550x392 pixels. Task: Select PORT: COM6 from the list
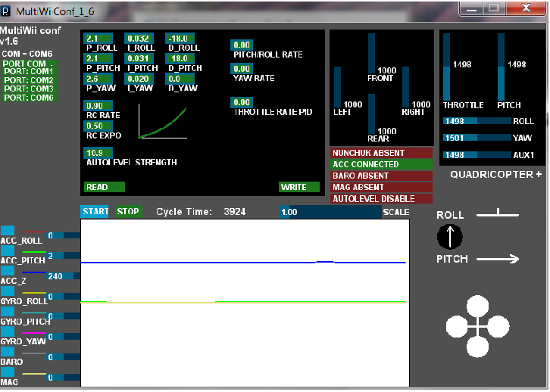[30, 98]
